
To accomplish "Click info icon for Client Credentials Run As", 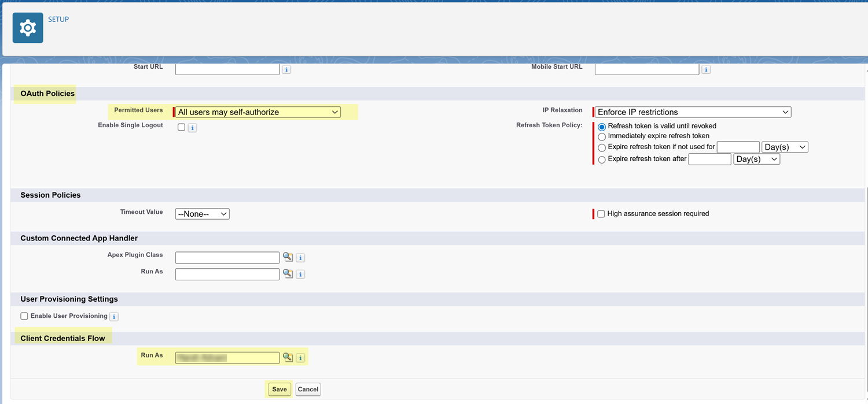I will (x=300, y=358).
